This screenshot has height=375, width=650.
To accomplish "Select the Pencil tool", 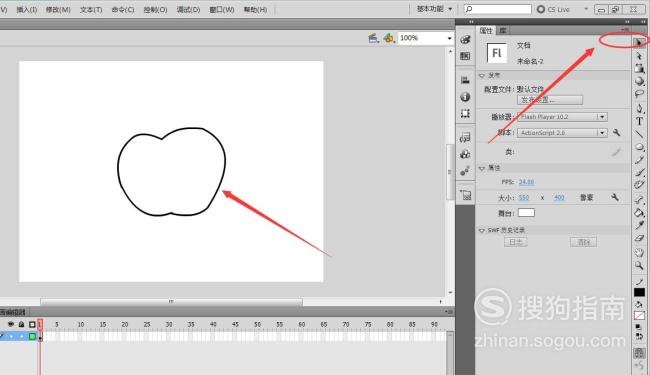I will tap(639, 160).
